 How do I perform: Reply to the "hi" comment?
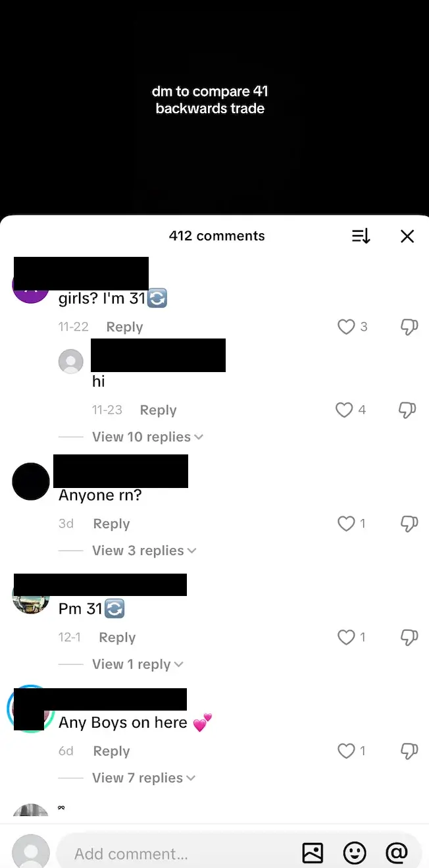point(158,410)
